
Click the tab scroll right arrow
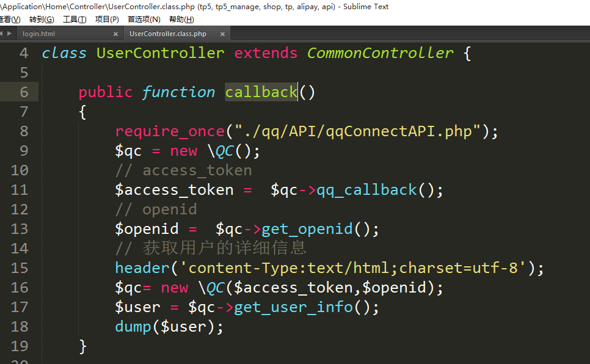pos(9,34)
